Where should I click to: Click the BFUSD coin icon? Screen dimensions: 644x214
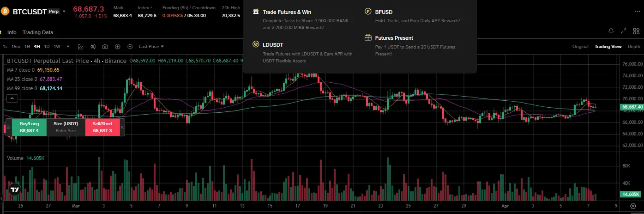coord(368,12)
